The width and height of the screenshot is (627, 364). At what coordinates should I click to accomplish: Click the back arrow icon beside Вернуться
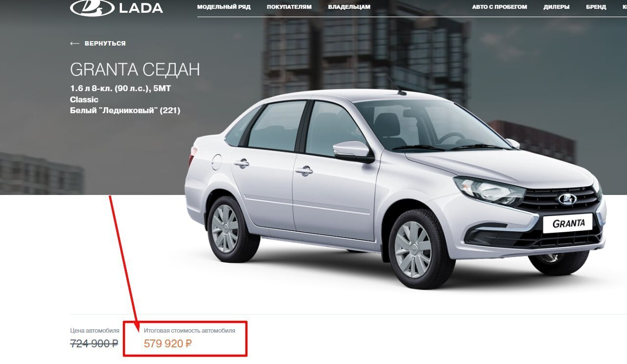74,44
